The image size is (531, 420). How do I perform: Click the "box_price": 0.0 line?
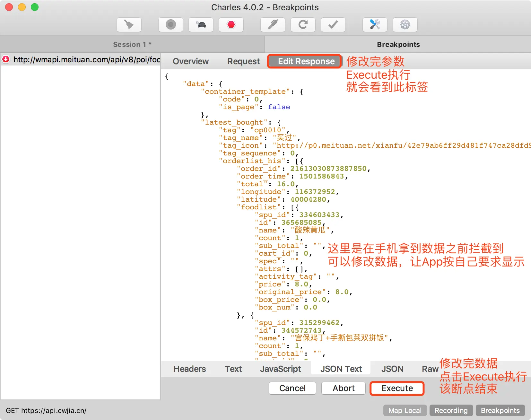[292, 300]
